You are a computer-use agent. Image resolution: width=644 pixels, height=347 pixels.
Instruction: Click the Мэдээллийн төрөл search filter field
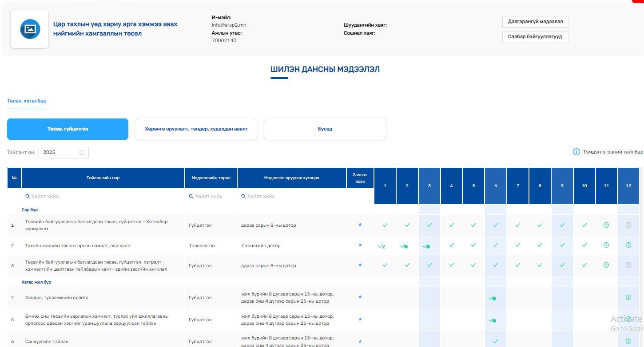(211, 196)
